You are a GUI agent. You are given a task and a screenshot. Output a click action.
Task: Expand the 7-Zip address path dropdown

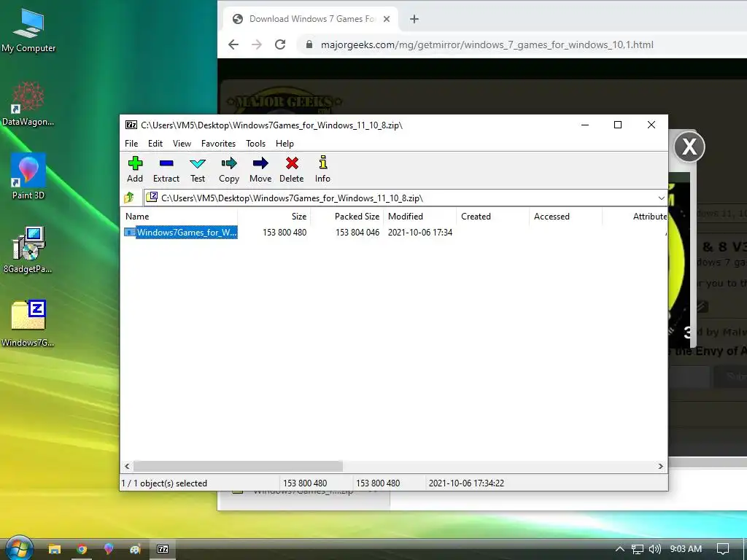pyautogui.click(x=661, y=198)
